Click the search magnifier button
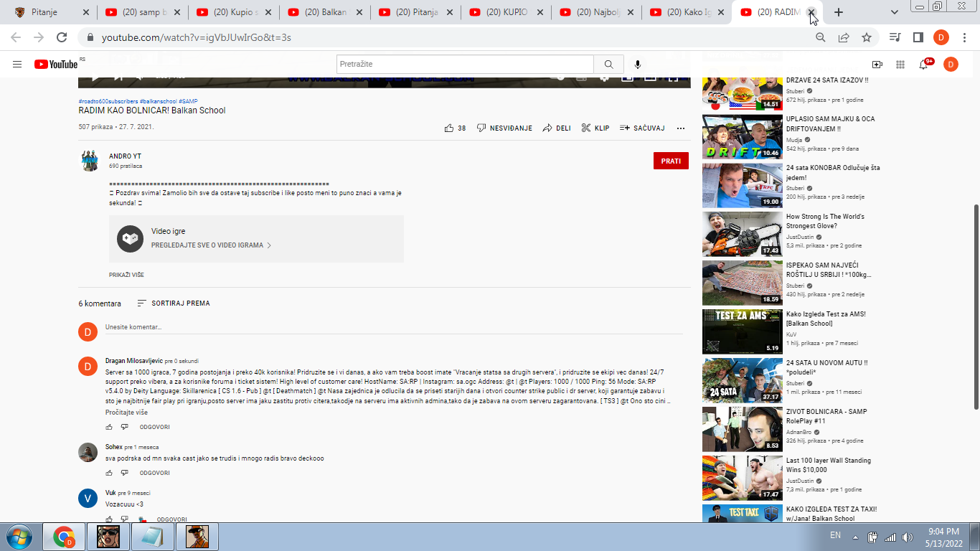 [x=608, y=65]
